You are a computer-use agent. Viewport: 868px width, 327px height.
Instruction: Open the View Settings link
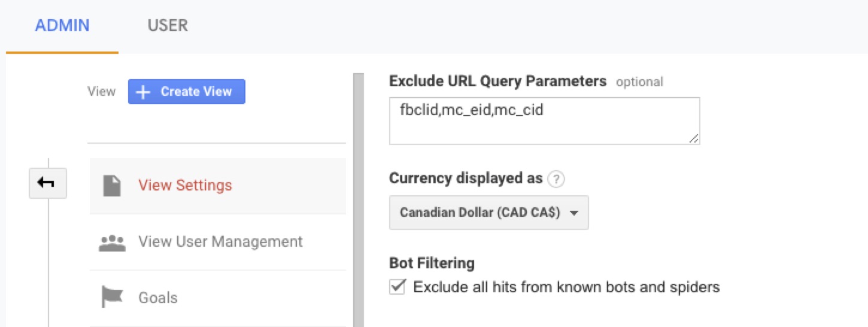pos(185,185)
